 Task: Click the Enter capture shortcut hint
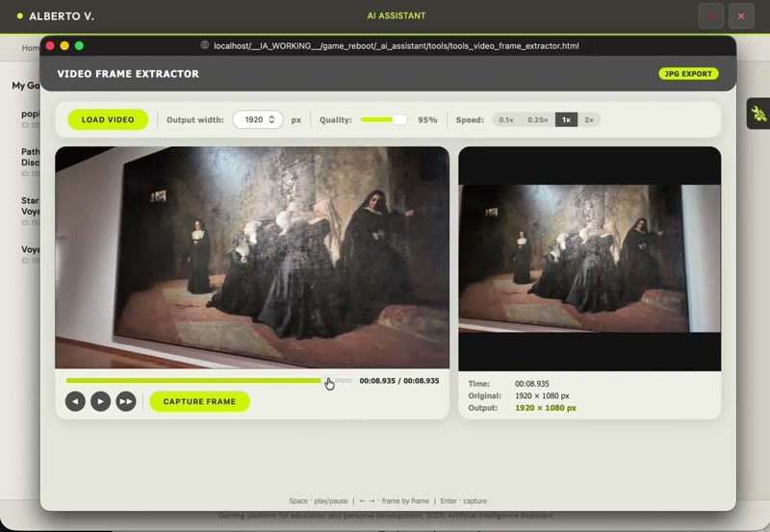(464, 501)
